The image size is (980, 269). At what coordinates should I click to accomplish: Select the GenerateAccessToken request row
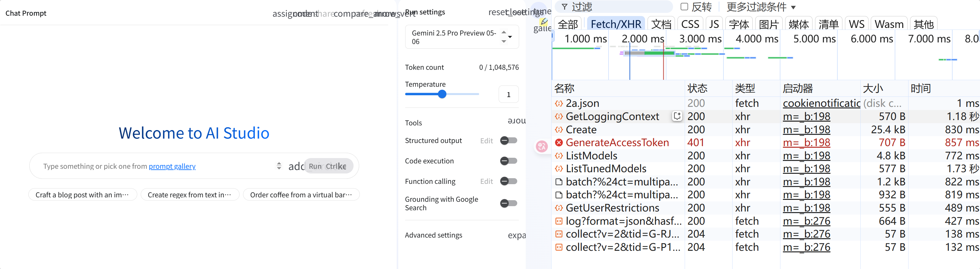766,142
